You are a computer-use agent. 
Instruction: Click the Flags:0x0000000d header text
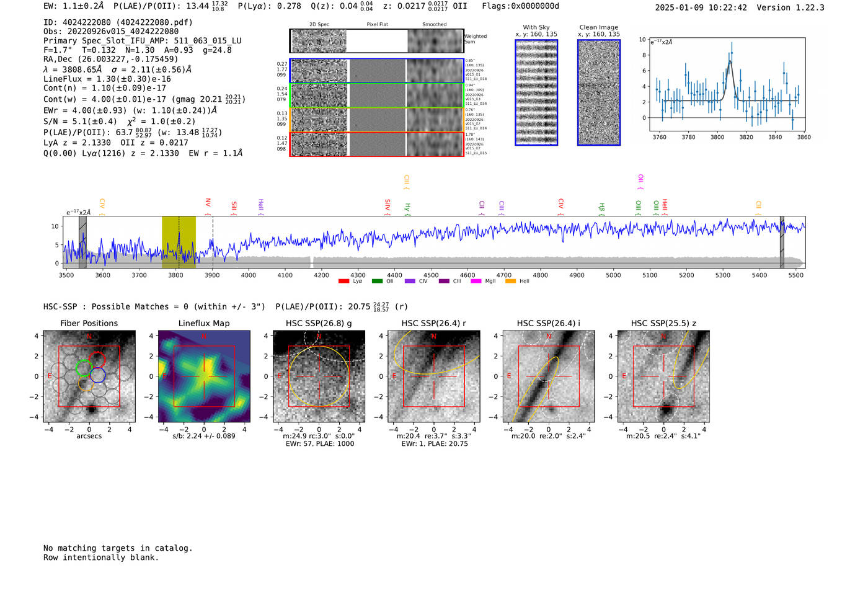[521, 6]
